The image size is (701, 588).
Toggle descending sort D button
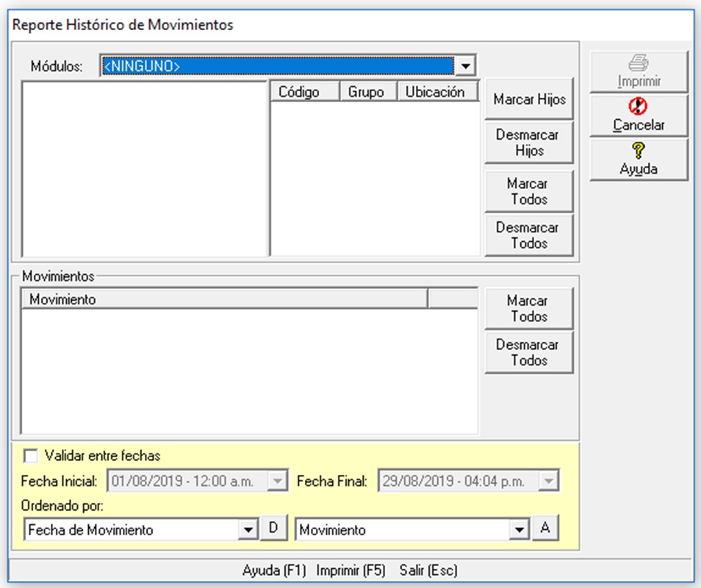(x=273, y=528)
